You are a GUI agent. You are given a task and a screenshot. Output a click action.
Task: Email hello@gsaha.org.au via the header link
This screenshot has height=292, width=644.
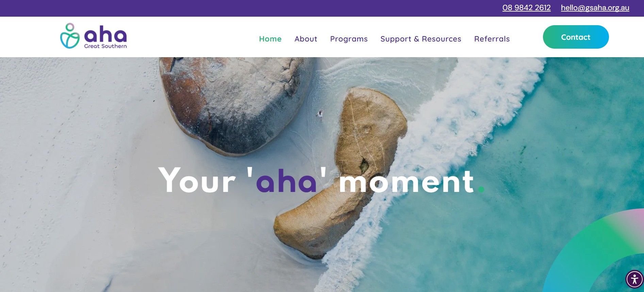tap(595, 8)
